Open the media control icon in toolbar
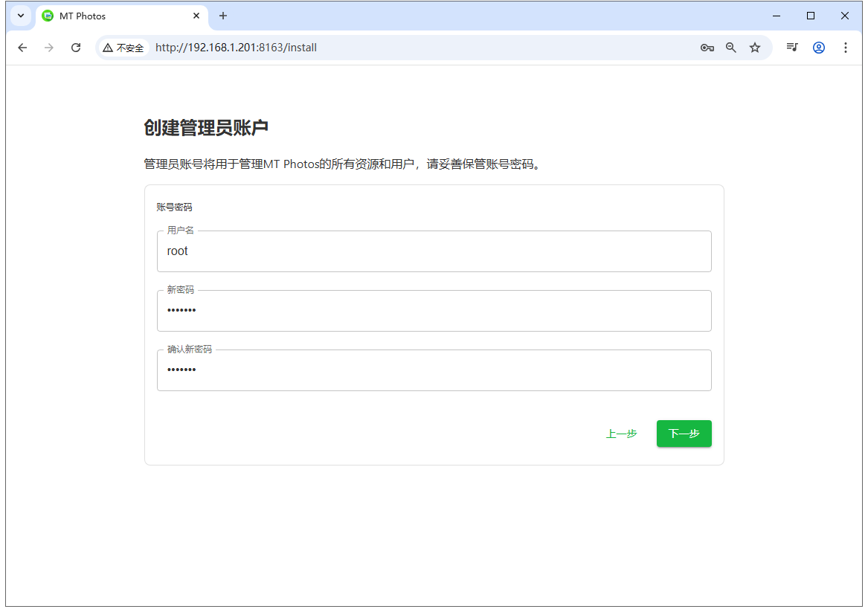This screenshot has width=868, height=612. [x=792, y=48]
